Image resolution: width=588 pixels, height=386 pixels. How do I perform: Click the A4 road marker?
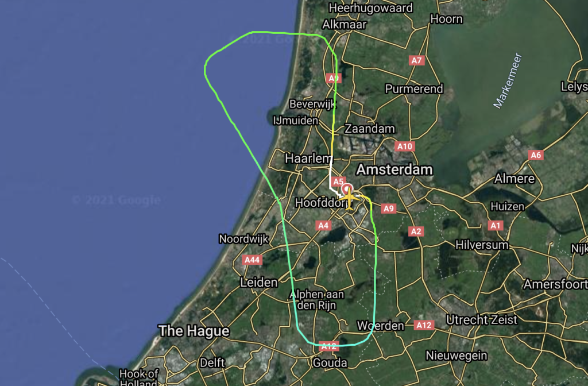[323, 225]
